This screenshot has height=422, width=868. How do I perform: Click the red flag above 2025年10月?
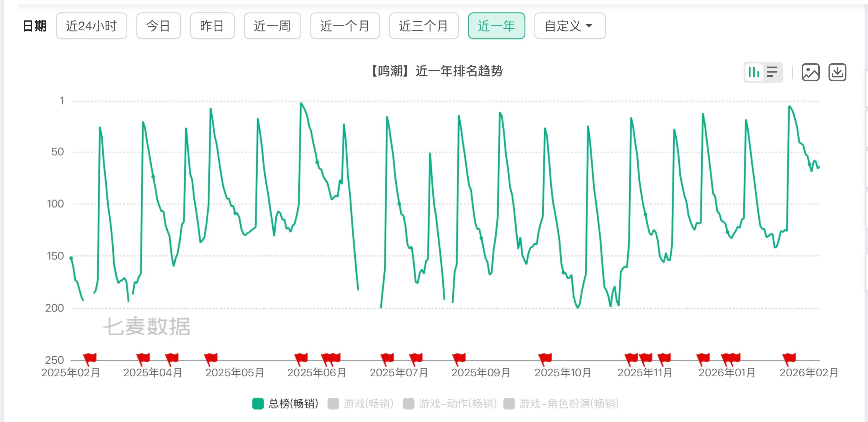pos(545,358)
